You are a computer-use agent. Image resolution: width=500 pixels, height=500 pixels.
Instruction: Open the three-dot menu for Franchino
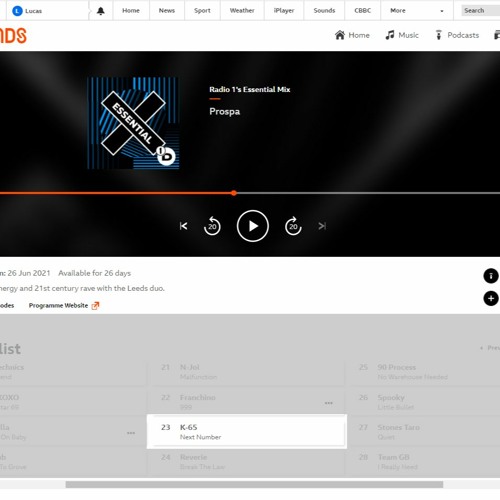[328, 403]
